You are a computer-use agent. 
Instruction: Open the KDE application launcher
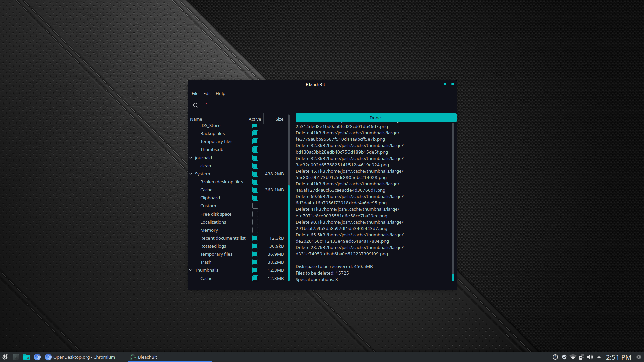click(5, 357)
